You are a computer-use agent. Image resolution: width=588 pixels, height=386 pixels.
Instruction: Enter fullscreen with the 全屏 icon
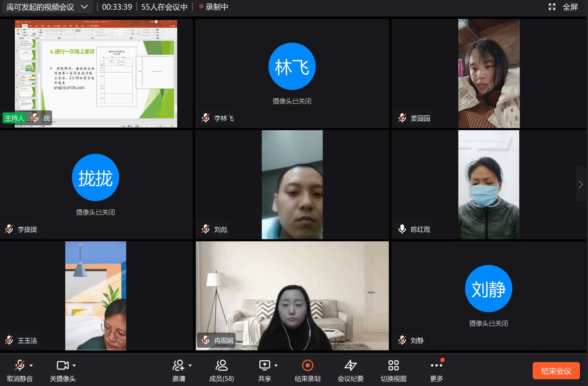pos(552,7)
